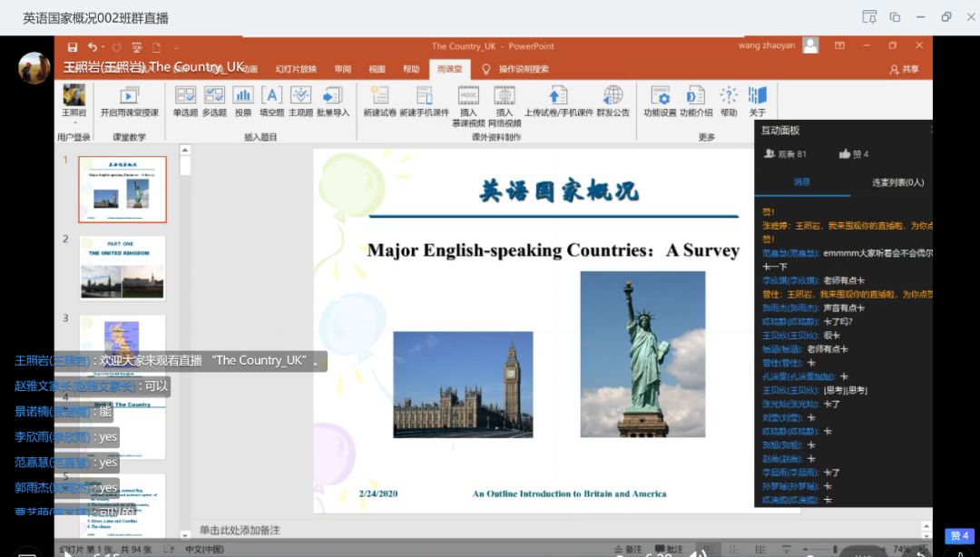This screenshot has height=557, width=980.
Task: Click 开启雨课堂授课 to start class
Action: (129, 101)
